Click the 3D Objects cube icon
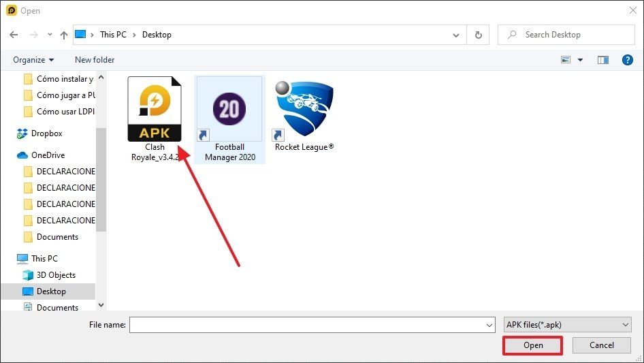644x363 pixels. point(27,275)
